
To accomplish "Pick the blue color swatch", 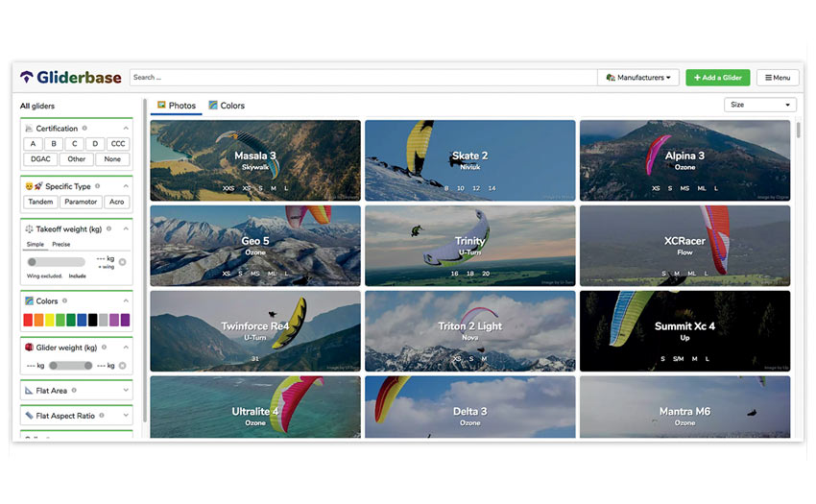I will [x=82, y=320].
